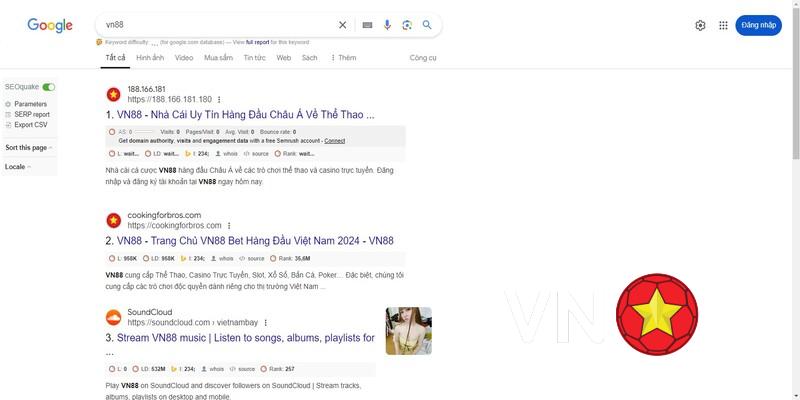Click the https://cookingforbros.com URL text
The width and height of the screenshot is (800, 400).
(174, 226)
